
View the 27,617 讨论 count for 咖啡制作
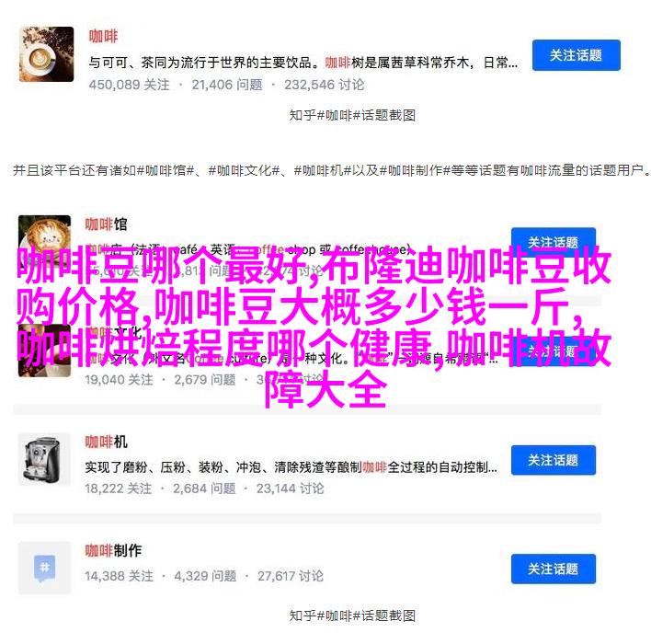[x=291, y=576]
